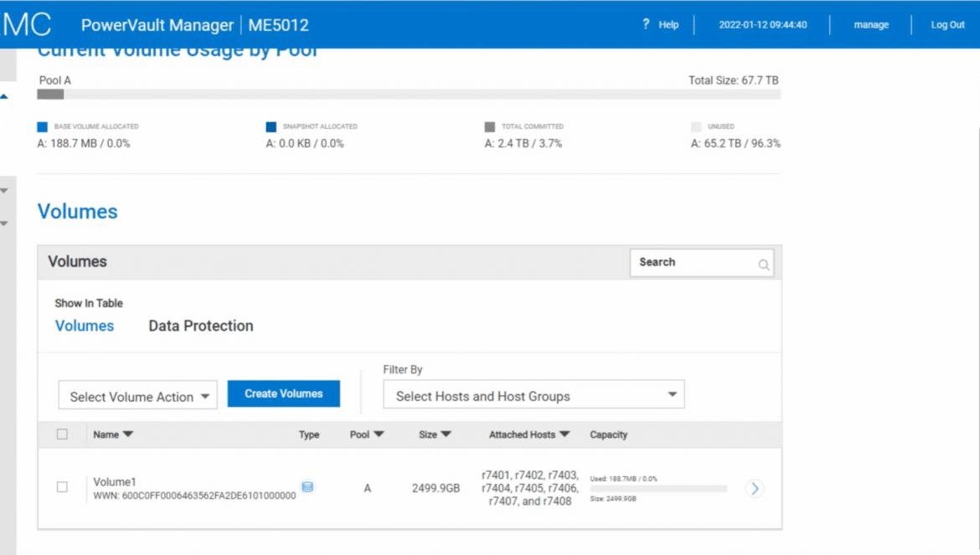Open Volume1 details chevron arrow
Screen dimensions: 980x555
point(755,488)
